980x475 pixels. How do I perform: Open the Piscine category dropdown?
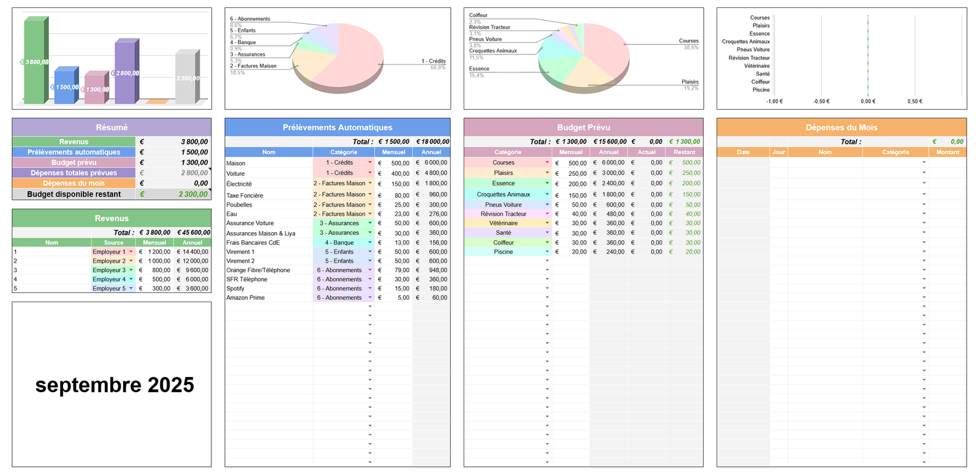[x=547, y=252]
